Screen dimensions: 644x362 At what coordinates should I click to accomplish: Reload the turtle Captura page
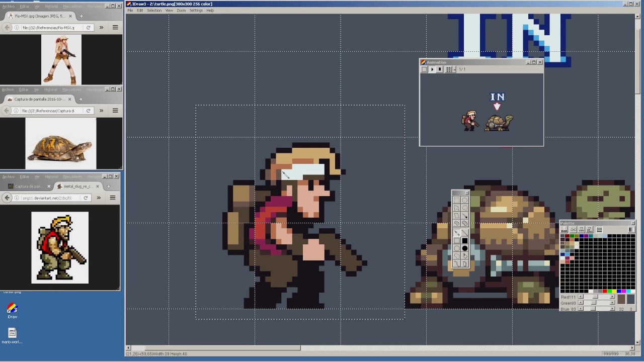(89, 111)
